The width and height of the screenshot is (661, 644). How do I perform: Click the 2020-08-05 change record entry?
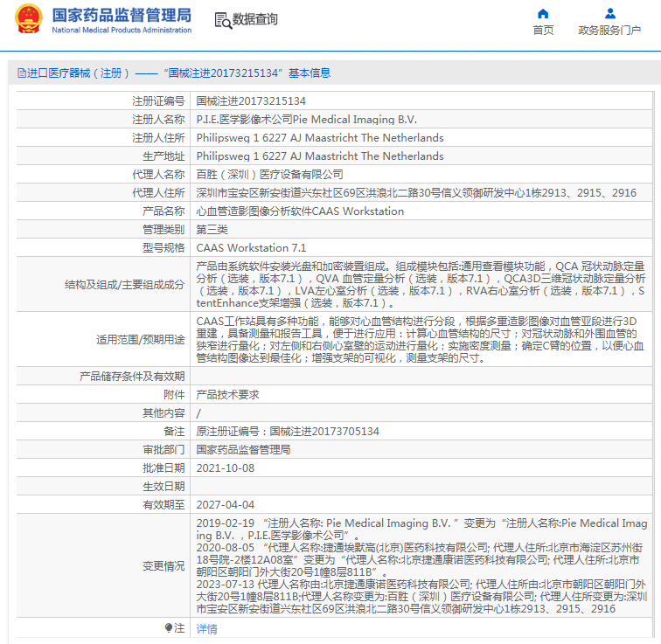pyautogui.click(x=420, y=560)
